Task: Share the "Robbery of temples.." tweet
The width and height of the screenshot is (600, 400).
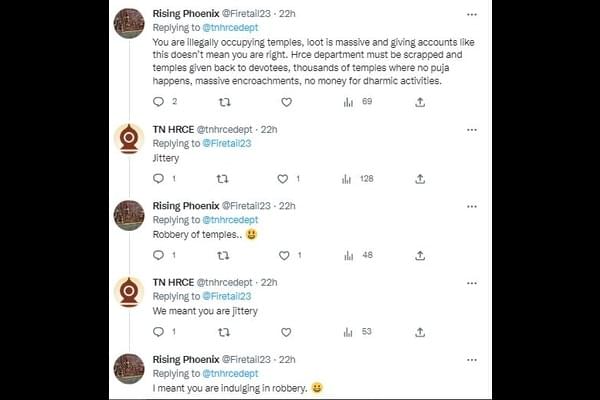Action: point(420,255)
